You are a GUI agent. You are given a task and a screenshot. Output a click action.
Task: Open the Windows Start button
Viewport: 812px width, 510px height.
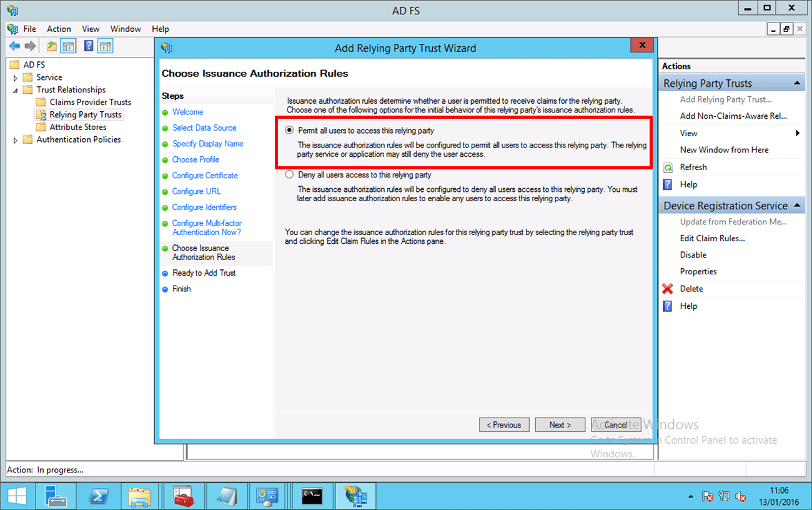(x=17, y=496)
